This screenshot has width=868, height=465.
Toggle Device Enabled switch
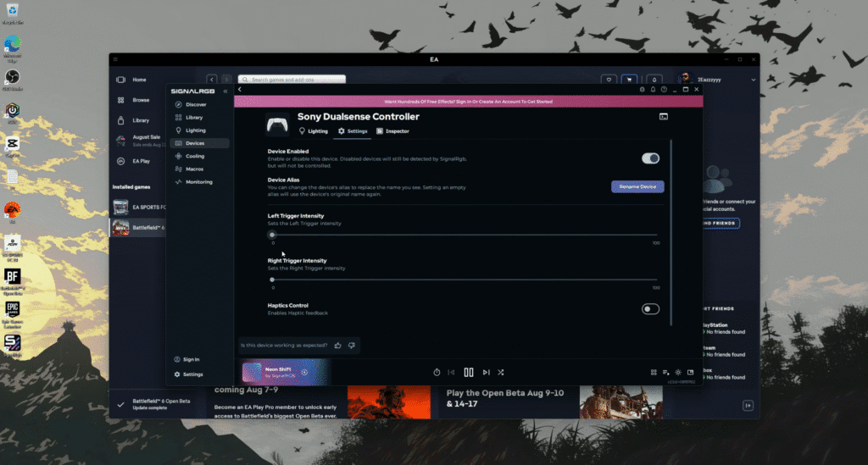[650, 158]
